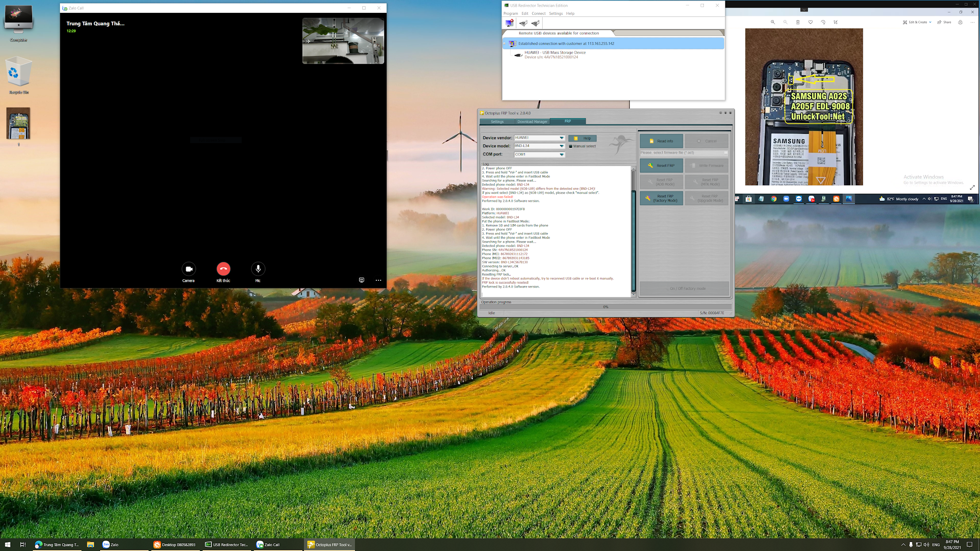Screen dimensions: 980x551
Task: Add photo to favorites heart icon
Action: coord(810,22)
